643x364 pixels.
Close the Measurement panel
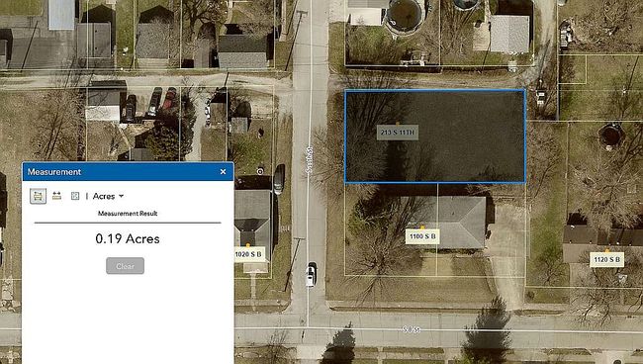(x=223, y=172)
